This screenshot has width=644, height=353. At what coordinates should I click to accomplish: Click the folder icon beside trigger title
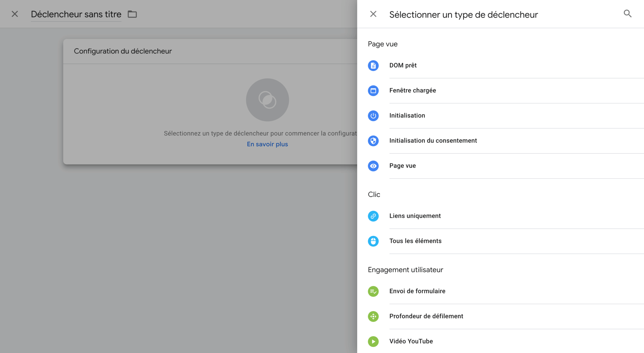coord(132,14)
